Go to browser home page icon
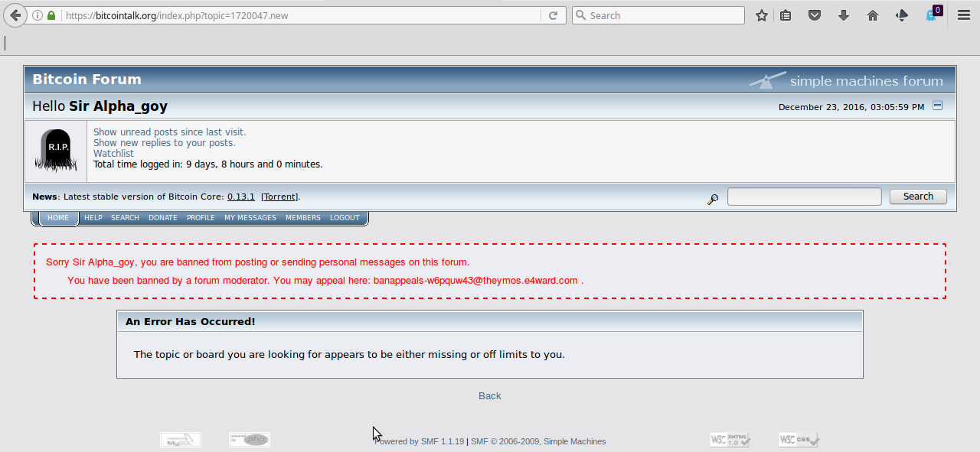 [873, 15]
